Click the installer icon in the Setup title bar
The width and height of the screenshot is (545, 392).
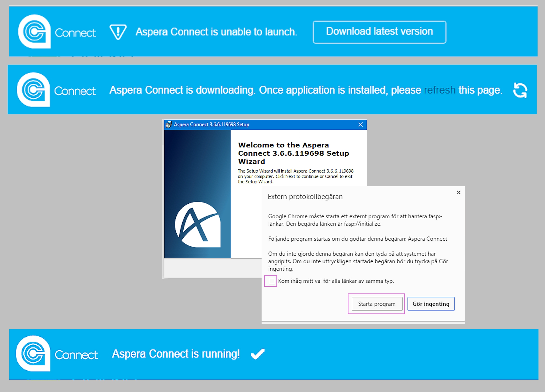click(168, 125)
